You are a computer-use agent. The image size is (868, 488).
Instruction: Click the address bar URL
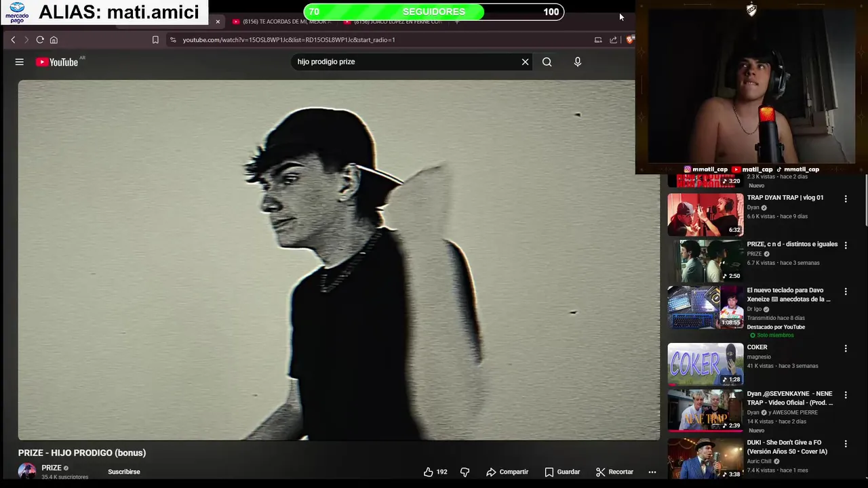[289, 40]
